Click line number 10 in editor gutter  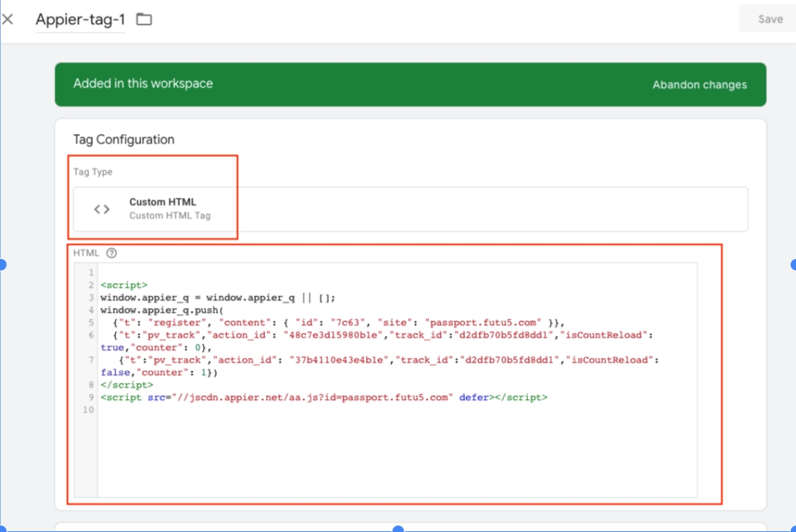[x=90, y=409]
